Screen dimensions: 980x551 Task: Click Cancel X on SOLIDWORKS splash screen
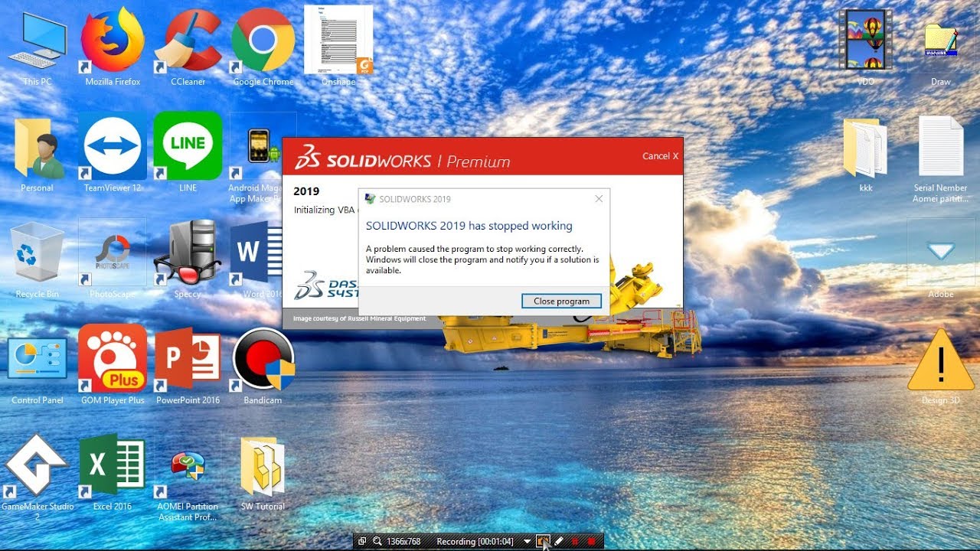(x=660, y=156)
